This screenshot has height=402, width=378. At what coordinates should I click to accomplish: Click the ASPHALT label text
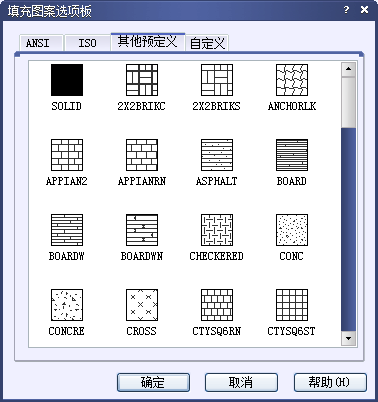click(x=217, y=181)
